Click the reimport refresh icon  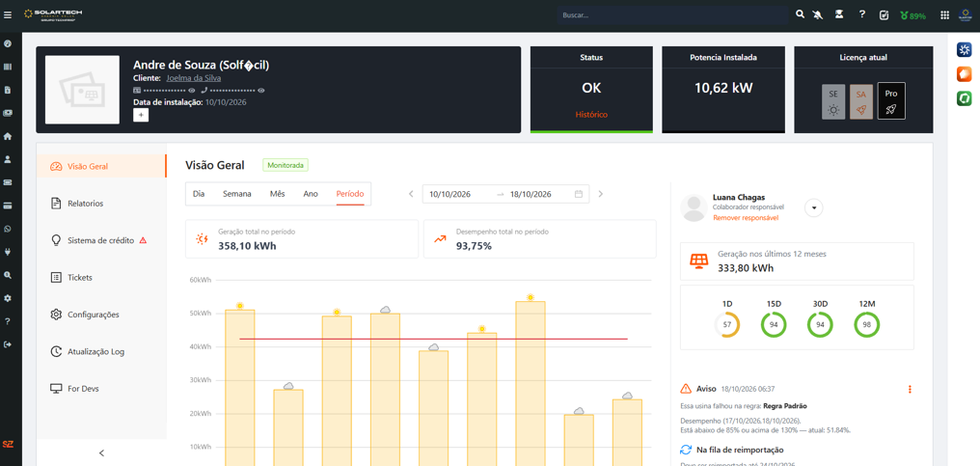[686, 450]
